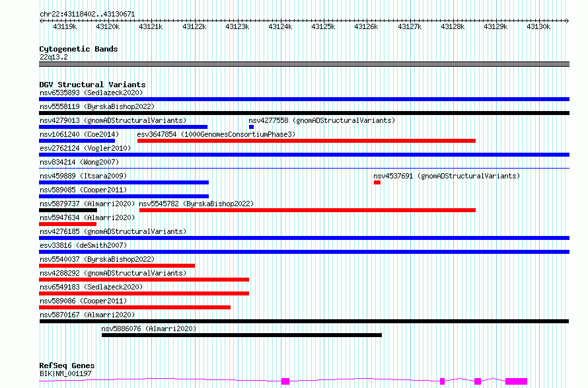Open nsv4277558 (gnomADStructuralVariants) label
The height and width of the screenshot is (388, 588).
[x=322, y=120]
